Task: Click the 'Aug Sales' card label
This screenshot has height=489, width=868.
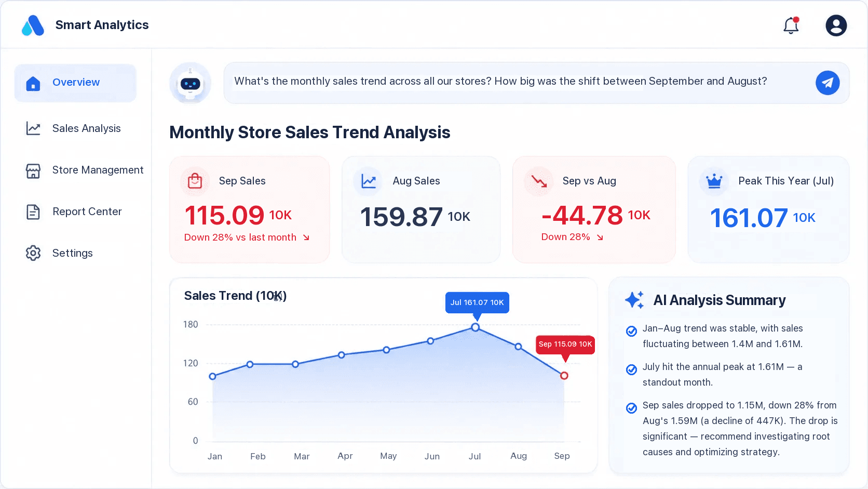Action: 416,181
